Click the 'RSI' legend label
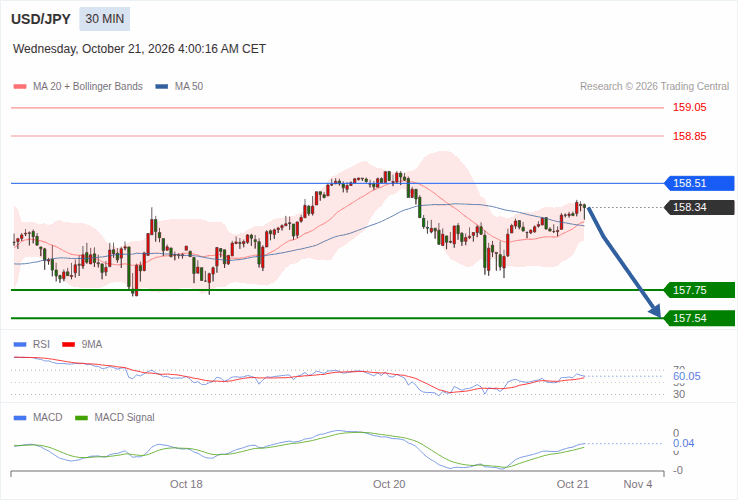 click(x=41, y=345)
